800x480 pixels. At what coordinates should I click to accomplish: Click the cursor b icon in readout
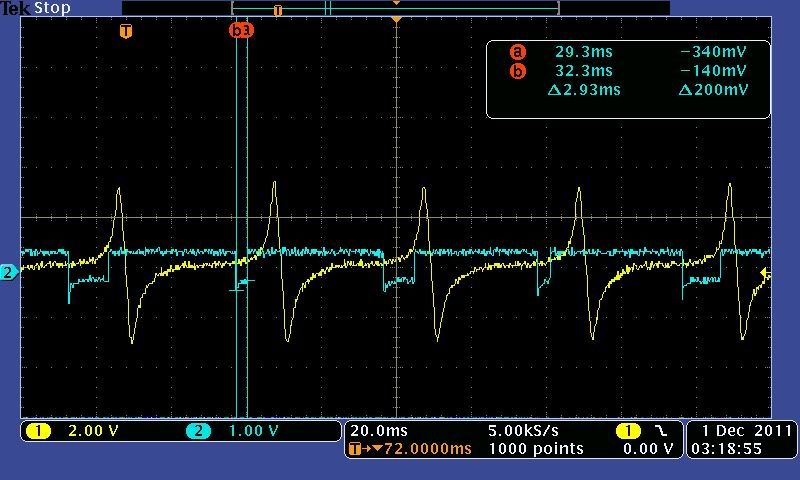point(517,71)
